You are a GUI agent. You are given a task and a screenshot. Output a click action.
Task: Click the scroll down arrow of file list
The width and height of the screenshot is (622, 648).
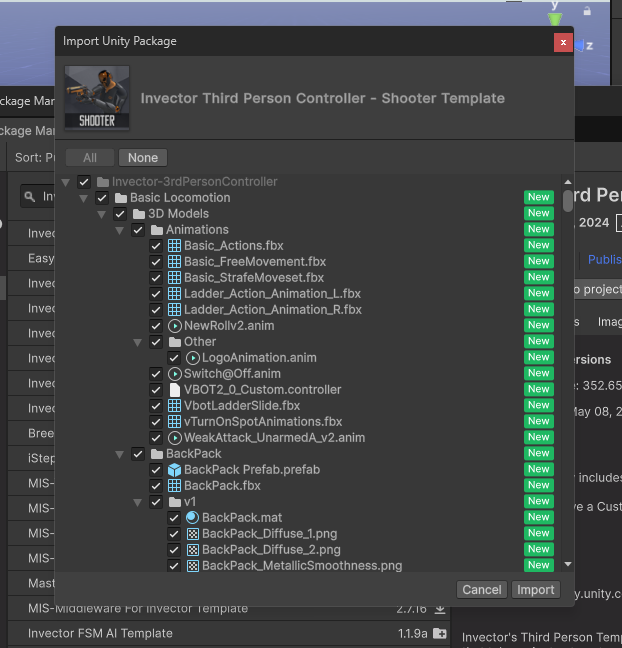(568, 564)
